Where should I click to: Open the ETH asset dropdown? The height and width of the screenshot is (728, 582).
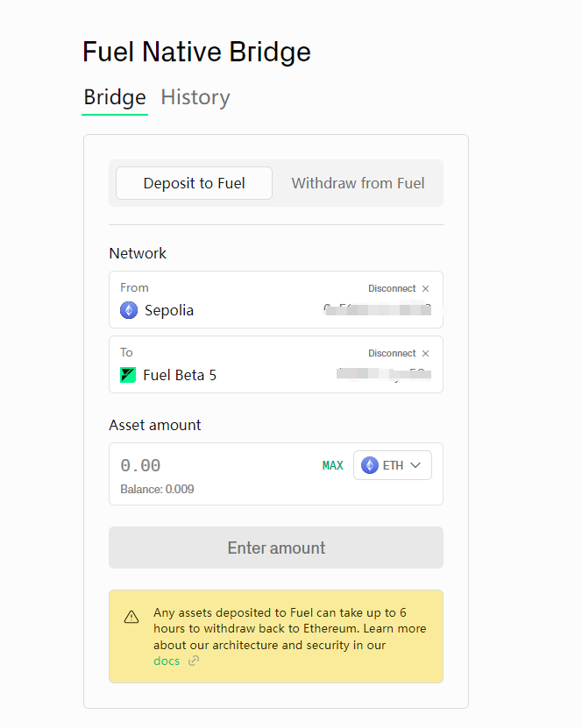tap(393, 465)
